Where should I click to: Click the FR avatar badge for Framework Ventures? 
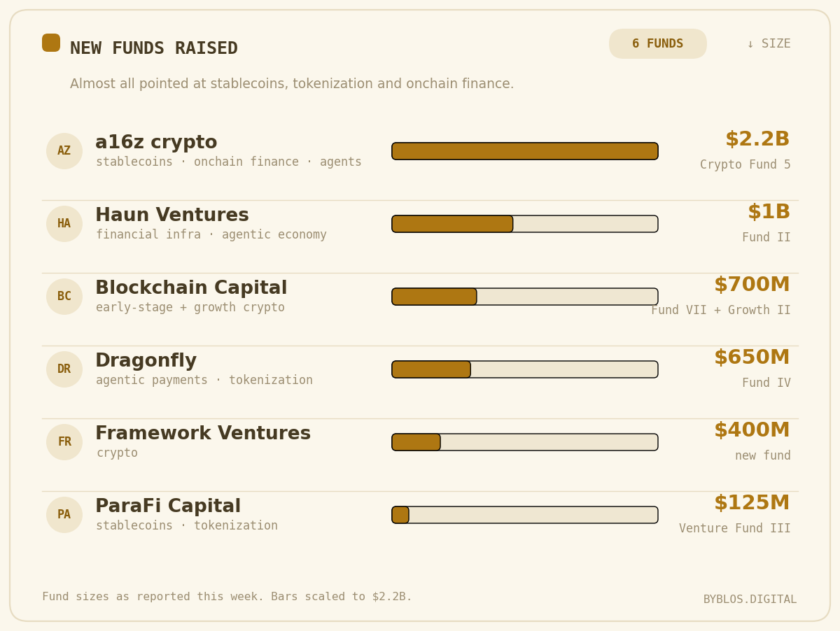click(x=64, y=442)
